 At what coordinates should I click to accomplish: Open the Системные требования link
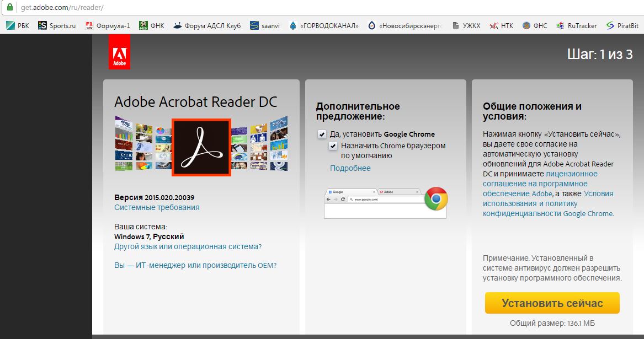[x=157, y=208]
